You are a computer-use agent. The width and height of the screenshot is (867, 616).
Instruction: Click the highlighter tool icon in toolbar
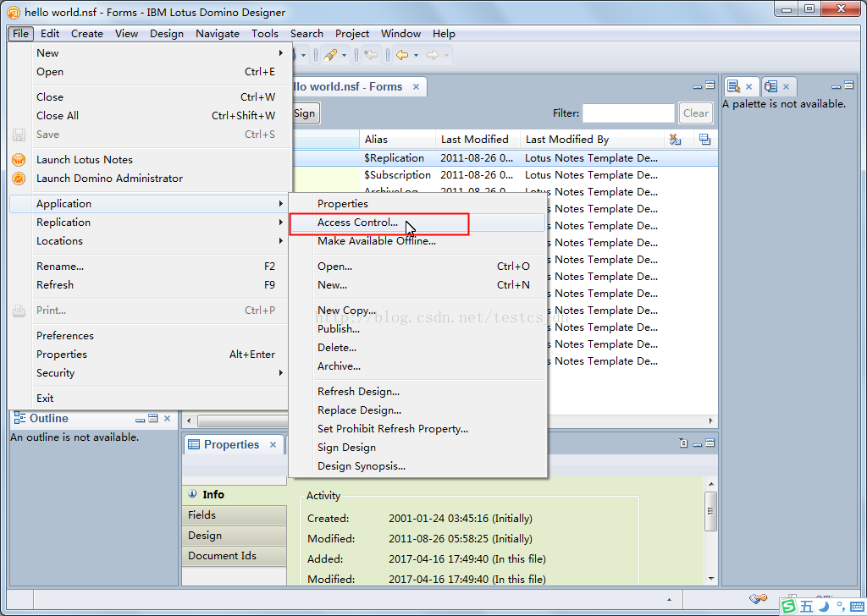click(x=330, y=55)
